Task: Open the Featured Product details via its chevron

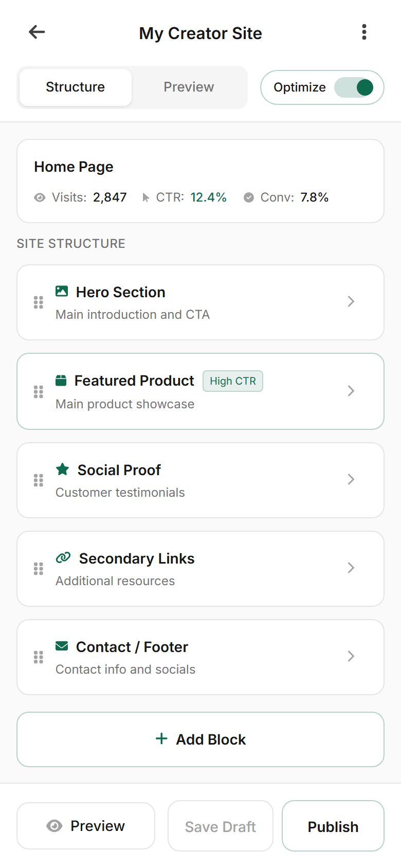Action: click(351, 391)
